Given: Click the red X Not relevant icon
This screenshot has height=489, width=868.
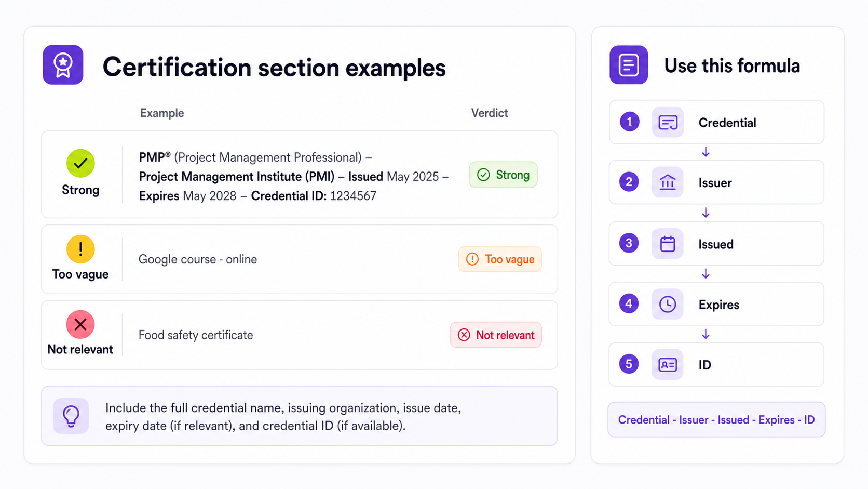Looking at the screenshot, I should pos(80,324).
